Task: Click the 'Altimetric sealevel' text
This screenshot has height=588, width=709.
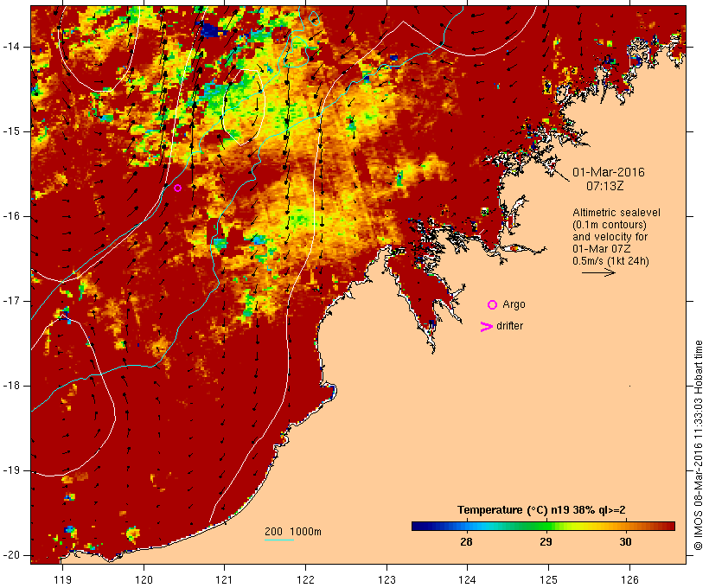Action: click(616, 213)
